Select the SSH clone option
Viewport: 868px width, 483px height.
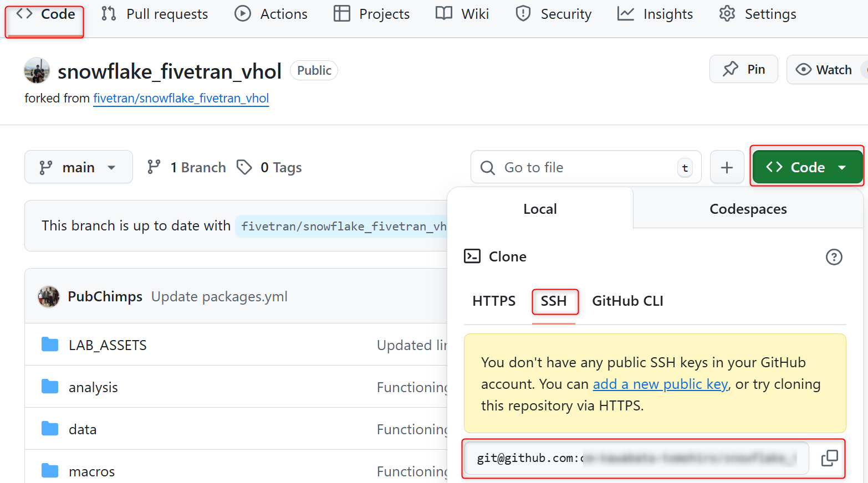(x=554, y=301)
